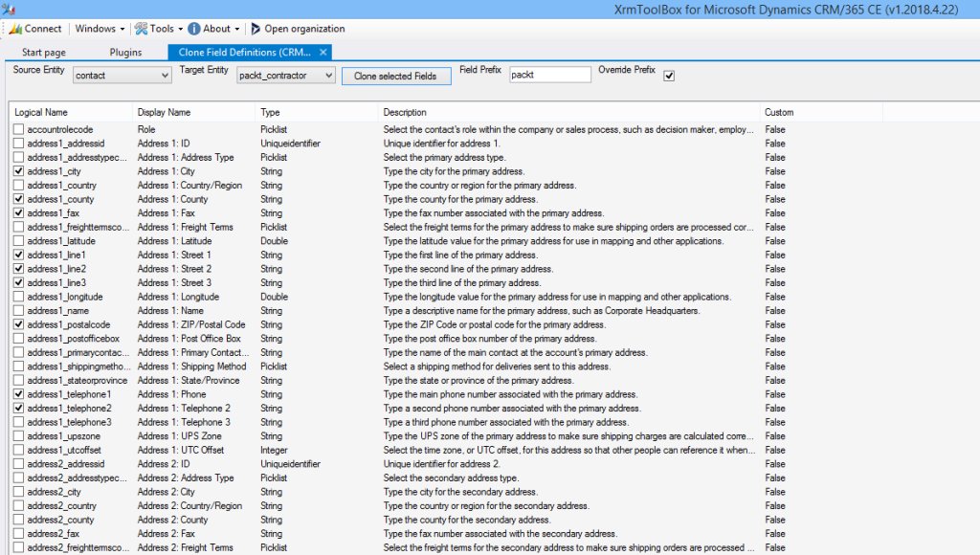Click 'Double' type in address1_latitude row
980x555 pixels.
[x=274, y=241]
